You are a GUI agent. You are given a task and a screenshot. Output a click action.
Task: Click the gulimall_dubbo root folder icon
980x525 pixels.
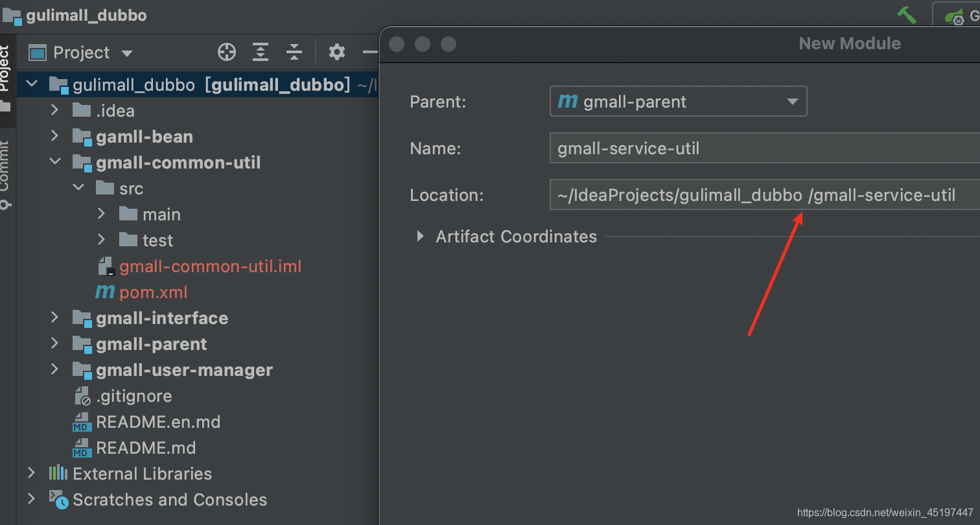[x=58, y=85]
